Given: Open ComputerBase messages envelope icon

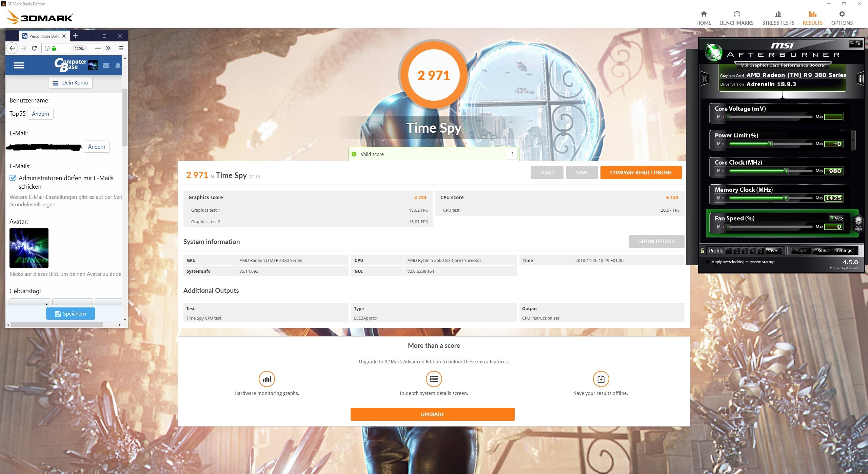Looking at the screenshot, I should [106, 65].
